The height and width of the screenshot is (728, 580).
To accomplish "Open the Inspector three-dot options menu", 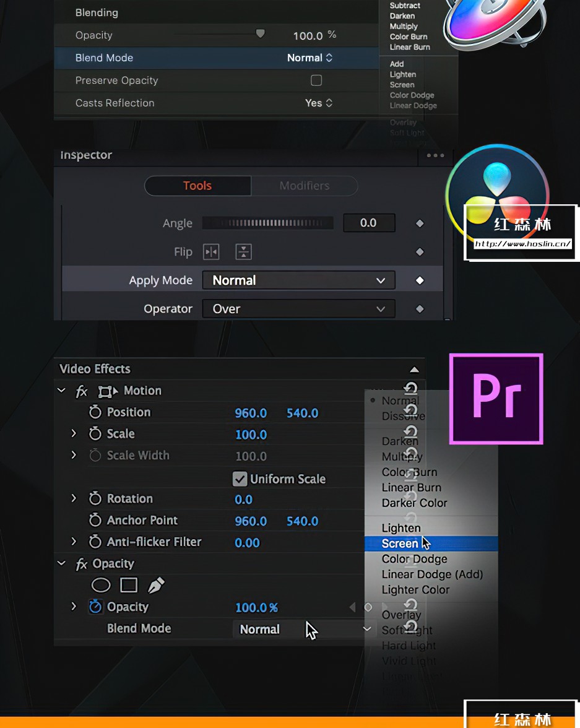I will (x=435, y=155).
